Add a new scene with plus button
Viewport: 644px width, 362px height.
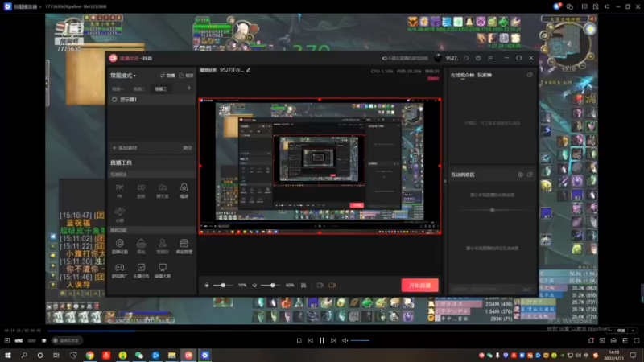[x=189, y=88]
